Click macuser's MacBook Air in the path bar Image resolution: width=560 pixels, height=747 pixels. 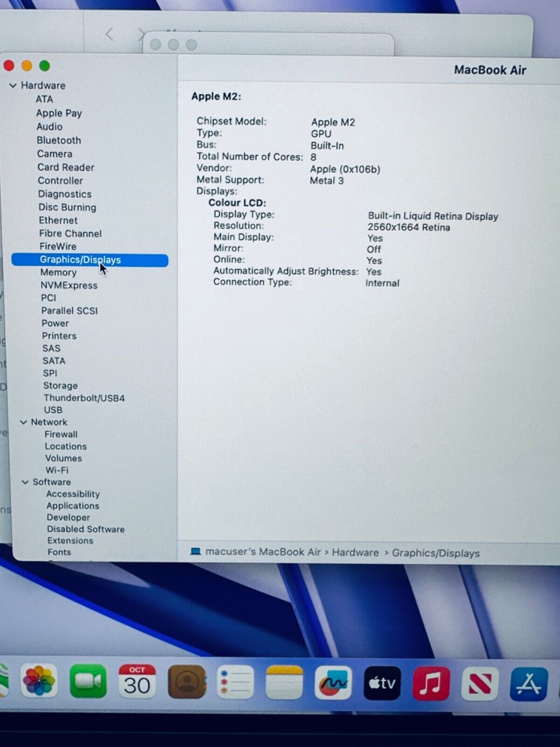(263, 552)
